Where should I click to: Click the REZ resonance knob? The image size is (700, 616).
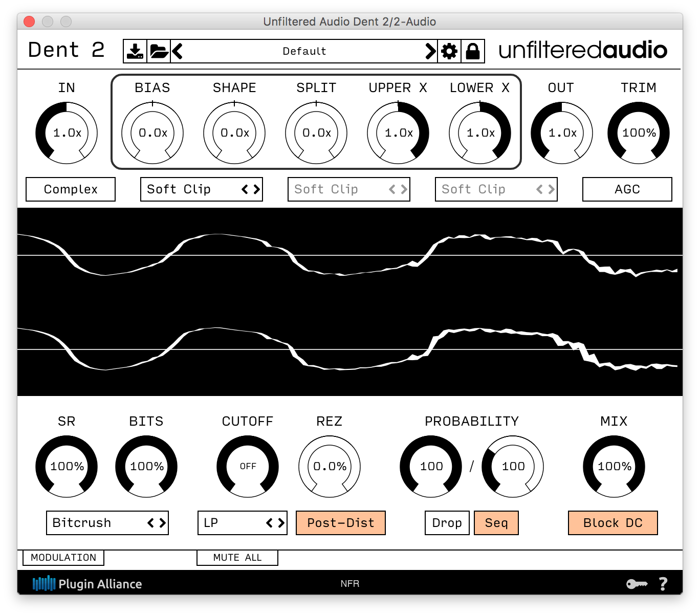pos(330,467)
